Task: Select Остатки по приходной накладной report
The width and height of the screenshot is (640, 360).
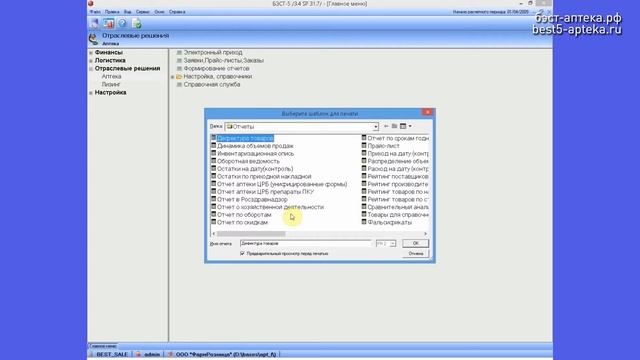Action: tap(264, 176)
